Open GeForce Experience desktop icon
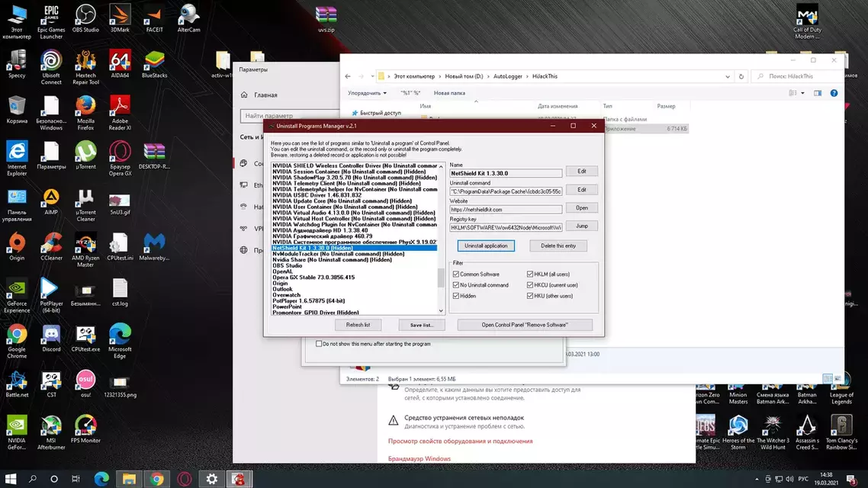The image size is (868, 488). 17,295
